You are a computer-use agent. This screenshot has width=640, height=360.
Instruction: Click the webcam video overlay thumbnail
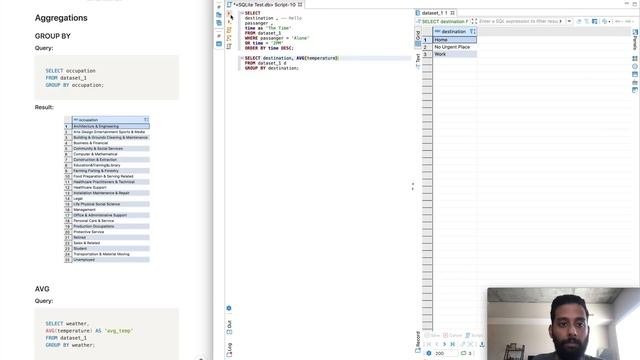(564, 324)
